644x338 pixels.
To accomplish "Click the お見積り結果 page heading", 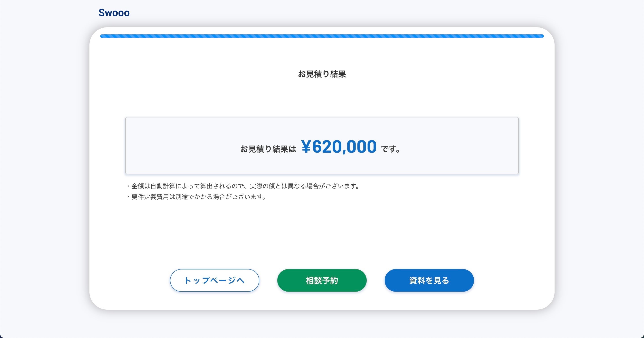I will point(322,74).
